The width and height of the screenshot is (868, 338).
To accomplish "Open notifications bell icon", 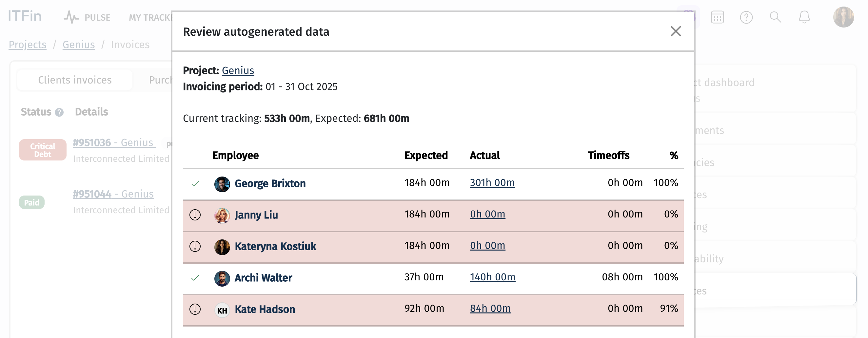I will [804, 17].
